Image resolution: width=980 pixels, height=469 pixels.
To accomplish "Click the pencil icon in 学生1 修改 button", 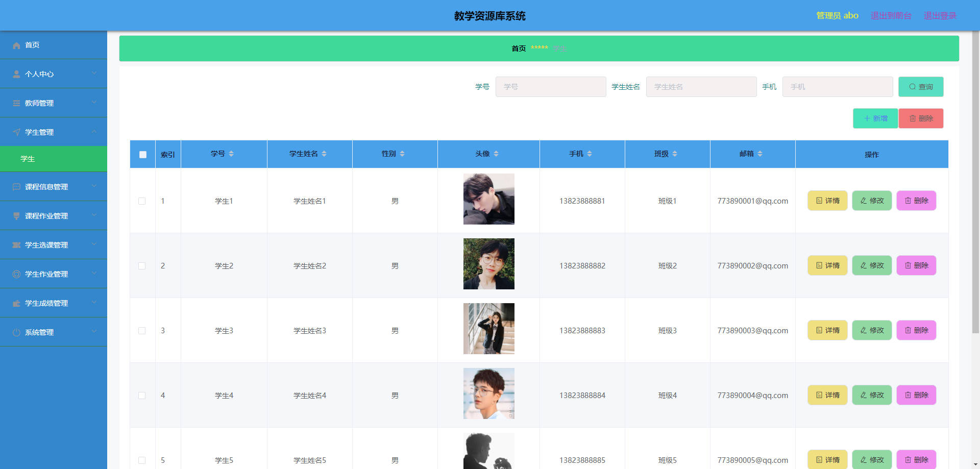I will [864, 201].
